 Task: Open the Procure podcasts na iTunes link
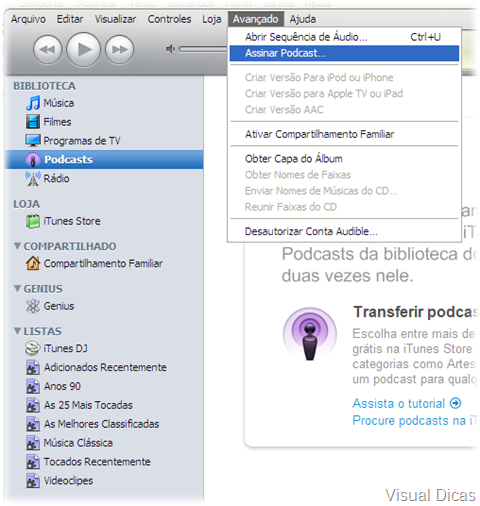click(415, 421)
